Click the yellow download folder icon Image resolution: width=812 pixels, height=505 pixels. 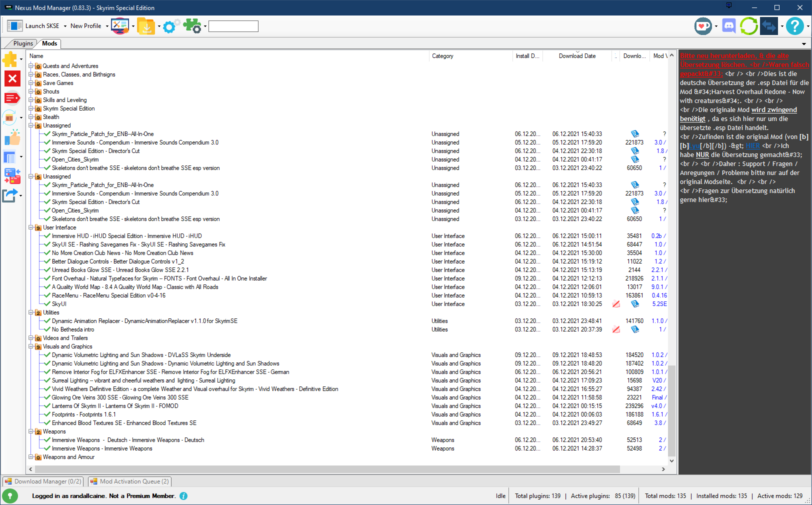click(x=145, y=26)
